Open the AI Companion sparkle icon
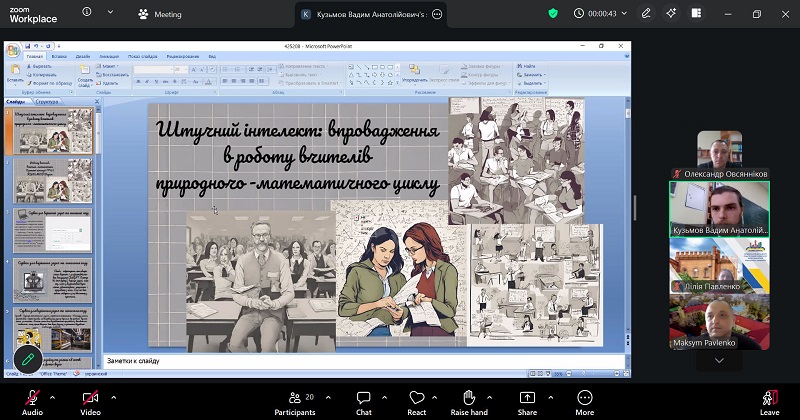Viewport: 800px width, 420px height. [671, 14]
